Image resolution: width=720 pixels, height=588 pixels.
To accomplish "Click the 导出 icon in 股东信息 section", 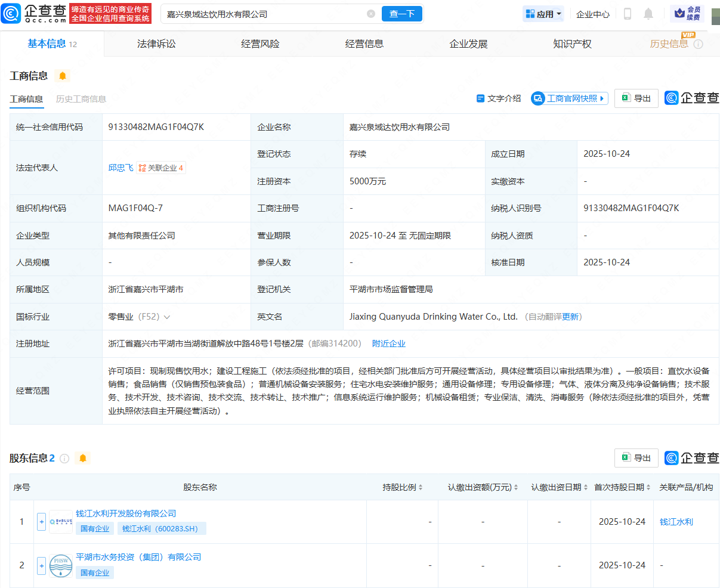I will pos(636,458).
